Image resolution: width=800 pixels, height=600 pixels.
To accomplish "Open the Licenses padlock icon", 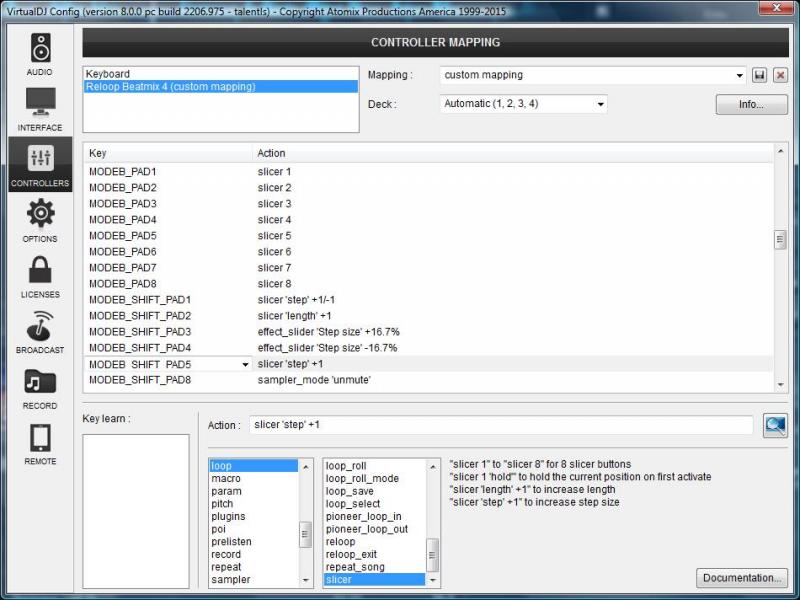I will [40, 269].
